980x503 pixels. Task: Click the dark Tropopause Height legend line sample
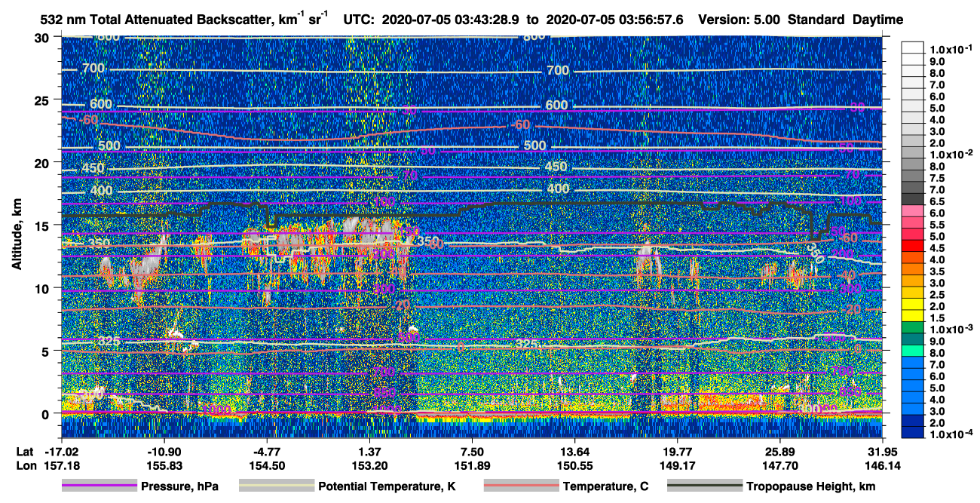pos(705,486)
